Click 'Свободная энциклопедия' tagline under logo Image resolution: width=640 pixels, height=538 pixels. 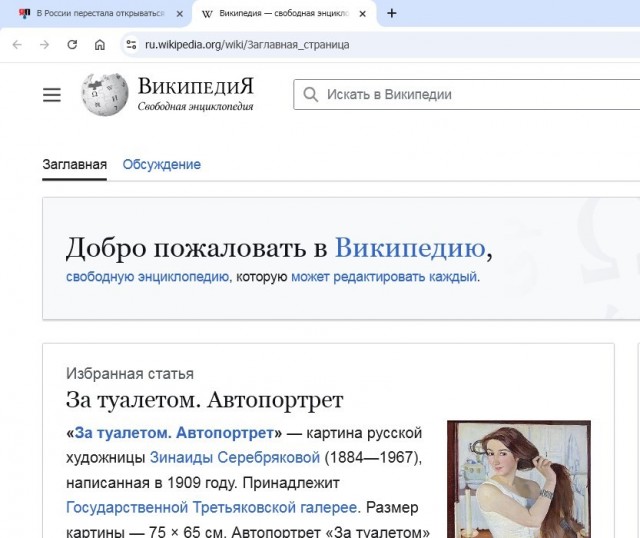[196, 107]
